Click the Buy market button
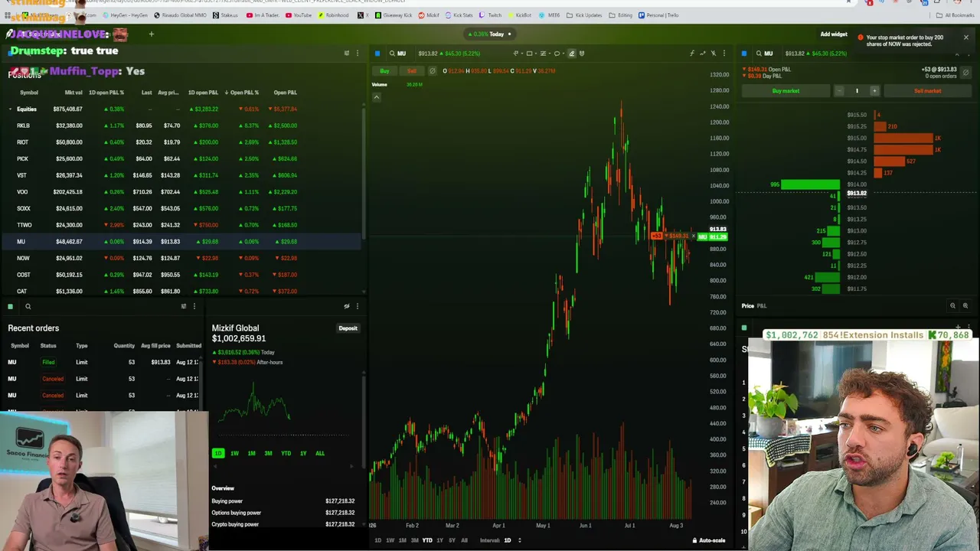 point(786,91)
